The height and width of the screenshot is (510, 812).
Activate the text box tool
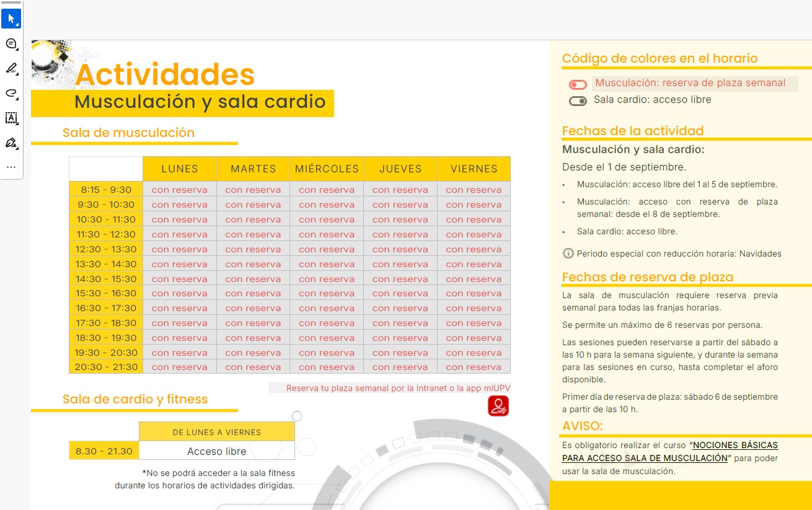(11, 118)
